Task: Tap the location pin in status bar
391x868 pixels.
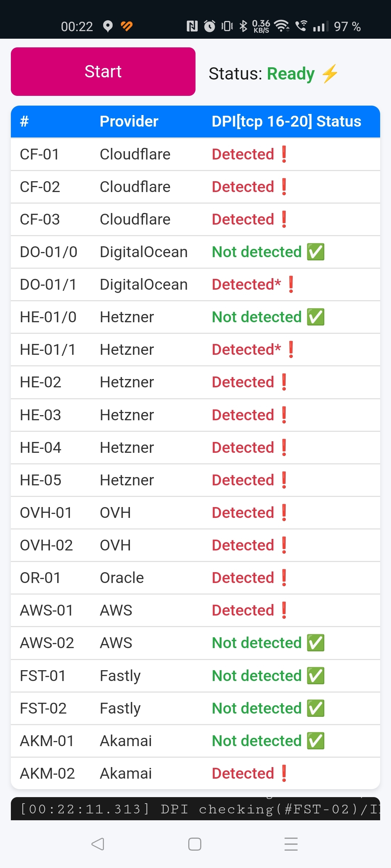Action: [108, 26]
